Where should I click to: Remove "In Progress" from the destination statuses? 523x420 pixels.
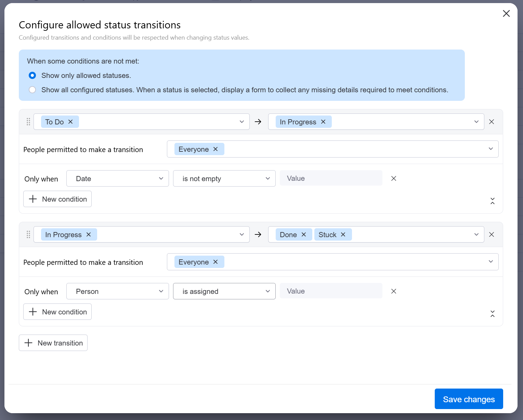pyautogui.click(x=323, y=122)
